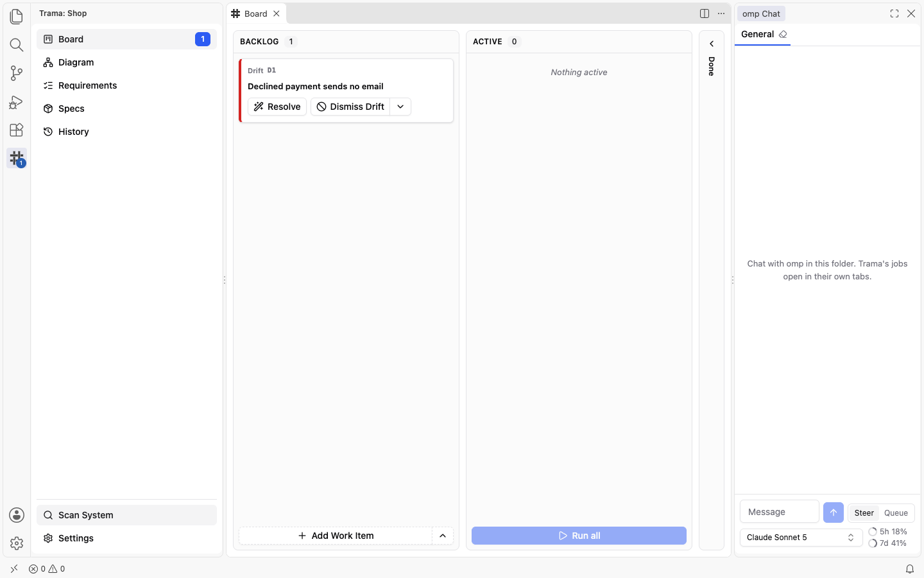The width and height of the screenshot is (924, 578).
Task: Click the ACTIVE column header
Action: [488, 42]
